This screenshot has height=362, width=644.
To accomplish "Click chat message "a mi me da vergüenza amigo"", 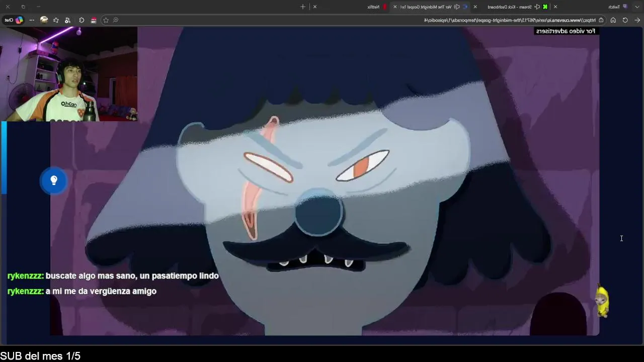I will pyautogui.click(x=101, y=291).
